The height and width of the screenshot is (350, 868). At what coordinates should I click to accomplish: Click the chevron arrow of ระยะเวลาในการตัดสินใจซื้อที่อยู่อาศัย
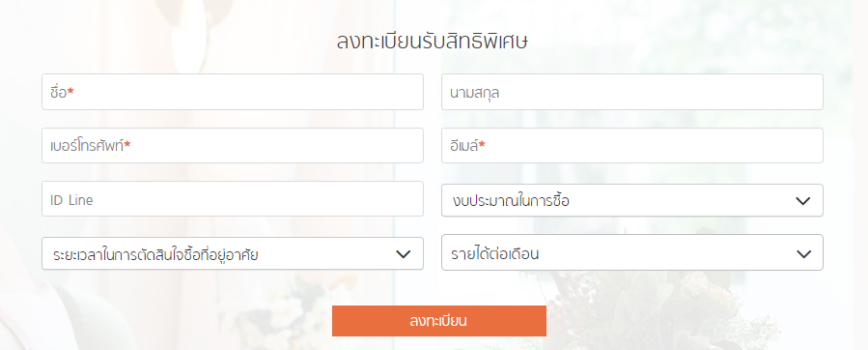point(404,254)
